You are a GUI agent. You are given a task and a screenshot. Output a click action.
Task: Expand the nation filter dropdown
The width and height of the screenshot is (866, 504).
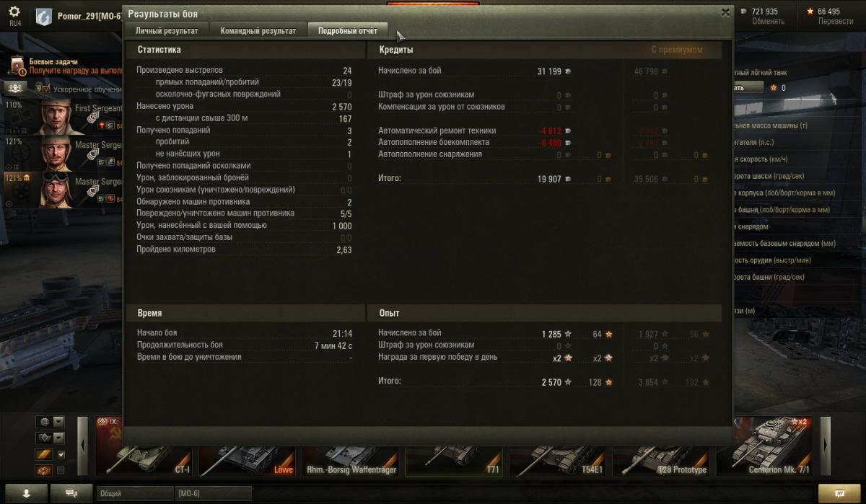(59, 422)
